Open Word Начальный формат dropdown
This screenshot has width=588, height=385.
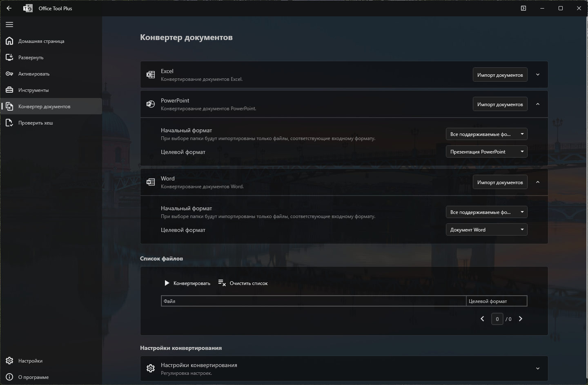coord(486,212)
